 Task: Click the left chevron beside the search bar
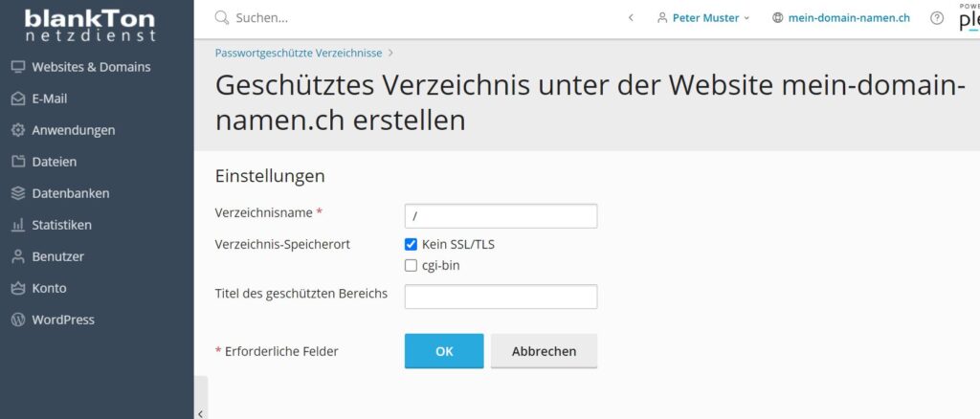[x=631, y=18]
